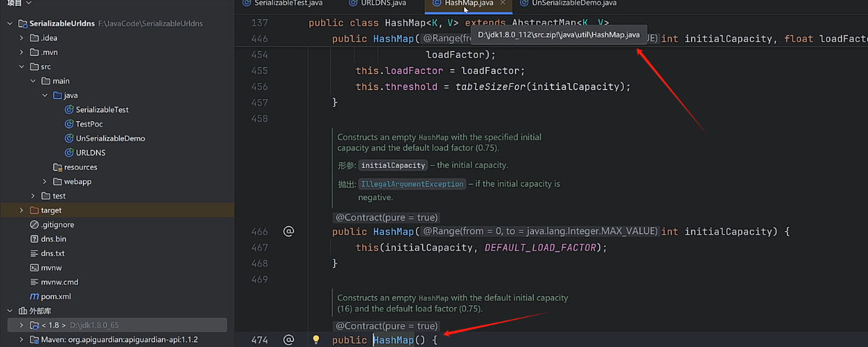Screen dimensions: 868x347
Task: Click the TestPoc class icon
Action: [69, 124]
